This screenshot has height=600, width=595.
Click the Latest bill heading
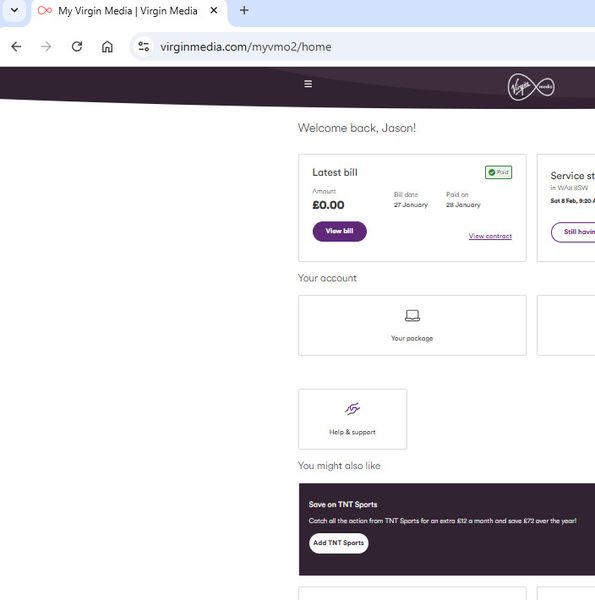[x=335, y=173]
